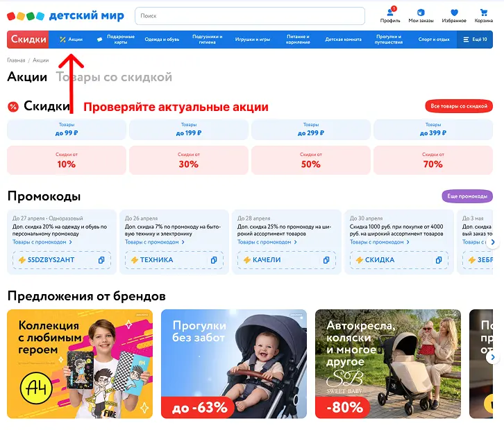Click the Все товары со скидкой button
This screenshot has width=504, height=430.
coord(459,106)
